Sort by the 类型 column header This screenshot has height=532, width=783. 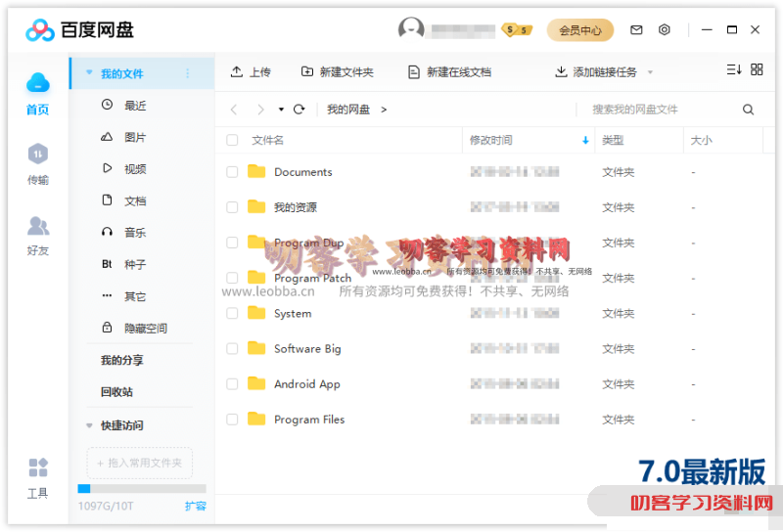613,140
